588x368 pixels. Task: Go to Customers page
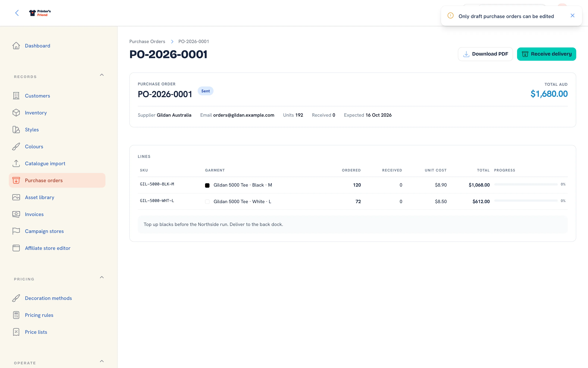pyautogui.click(x=37, y=96)
